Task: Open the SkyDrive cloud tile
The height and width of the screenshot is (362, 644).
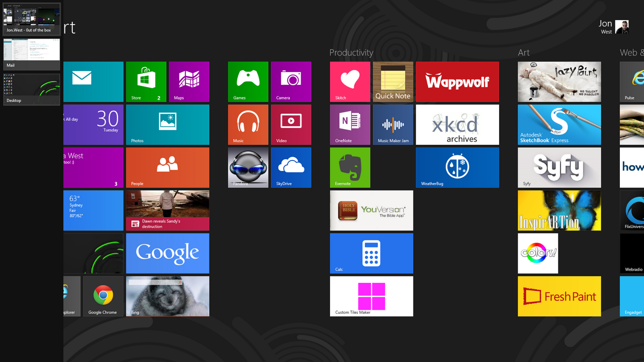Action: [291, 167]
